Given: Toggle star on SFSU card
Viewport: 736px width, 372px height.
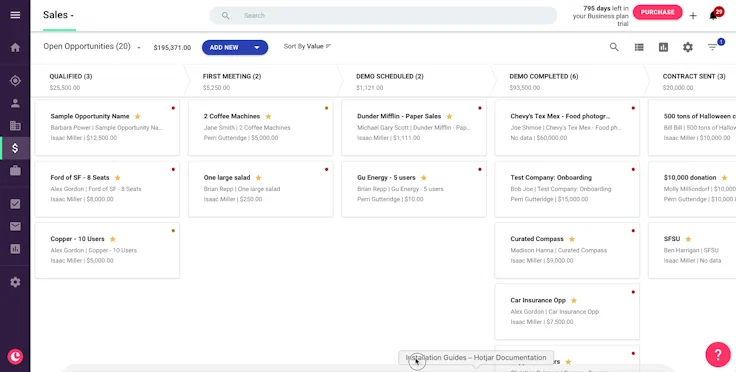Looking at the screenshot, I should tap(688, 239).
